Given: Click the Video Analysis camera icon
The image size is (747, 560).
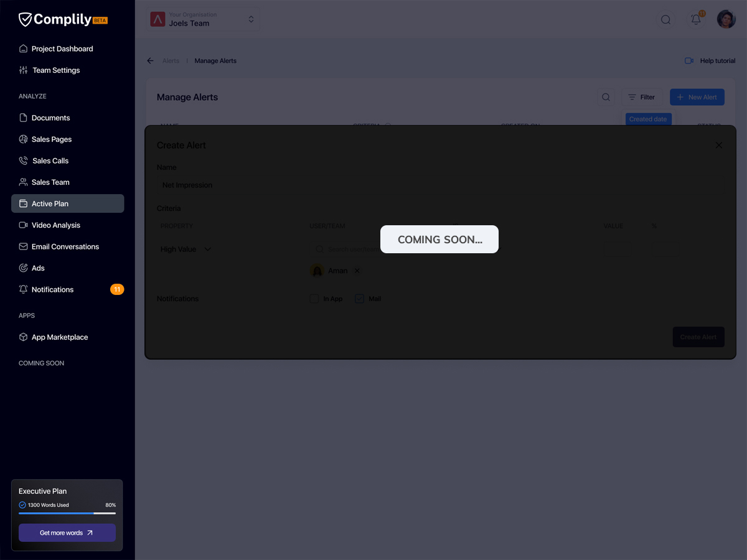Looking at the screenshot, I should (23, 225).
